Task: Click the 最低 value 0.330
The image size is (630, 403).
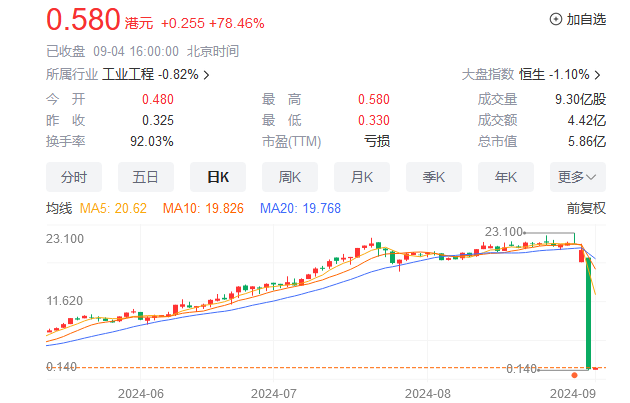Action: [x=374, y=120]
